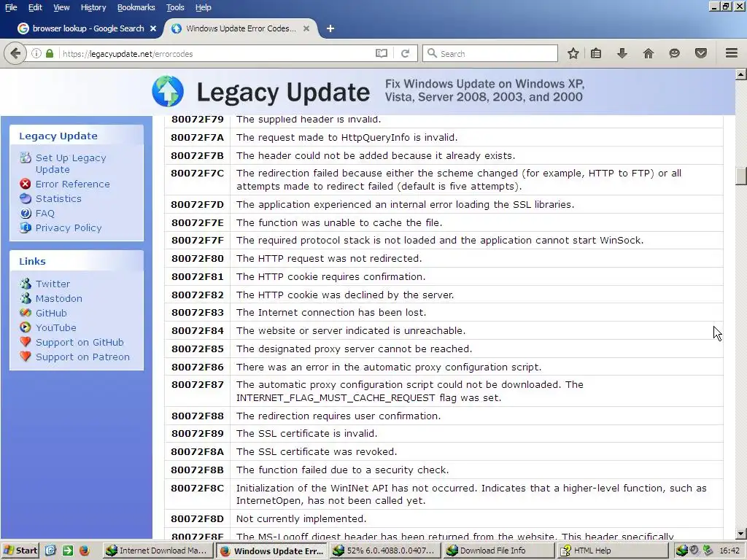Open the History menu

point(93,7)
